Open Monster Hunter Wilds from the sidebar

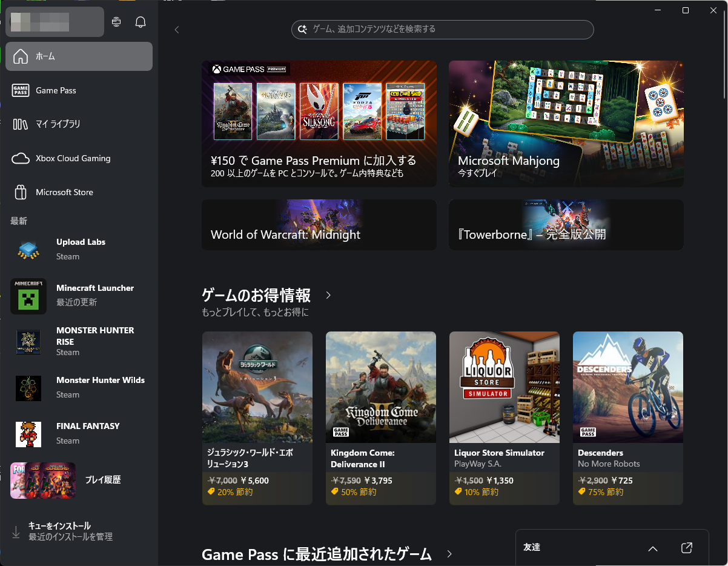coord(28,387)
